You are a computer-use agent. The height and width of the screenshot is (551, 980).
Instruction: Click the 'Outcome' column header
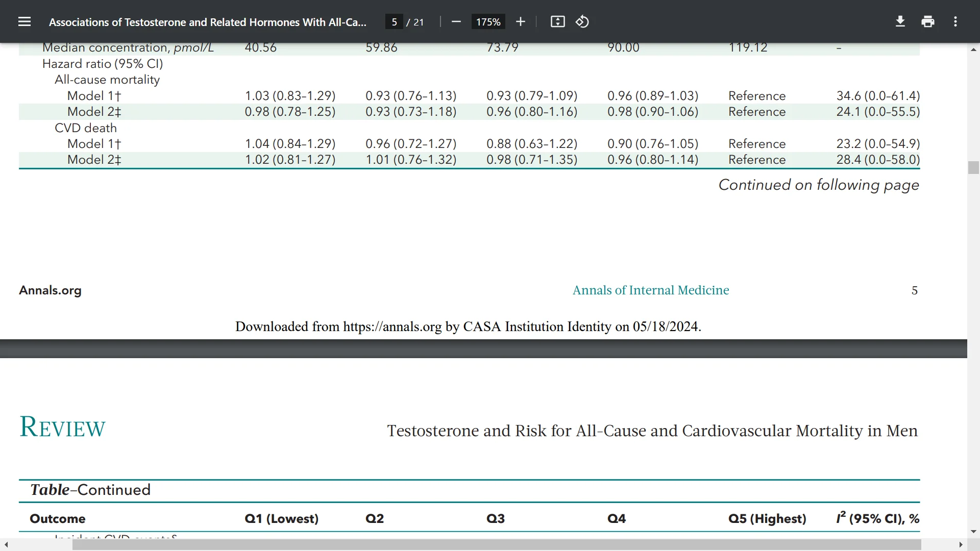point(58,519)
